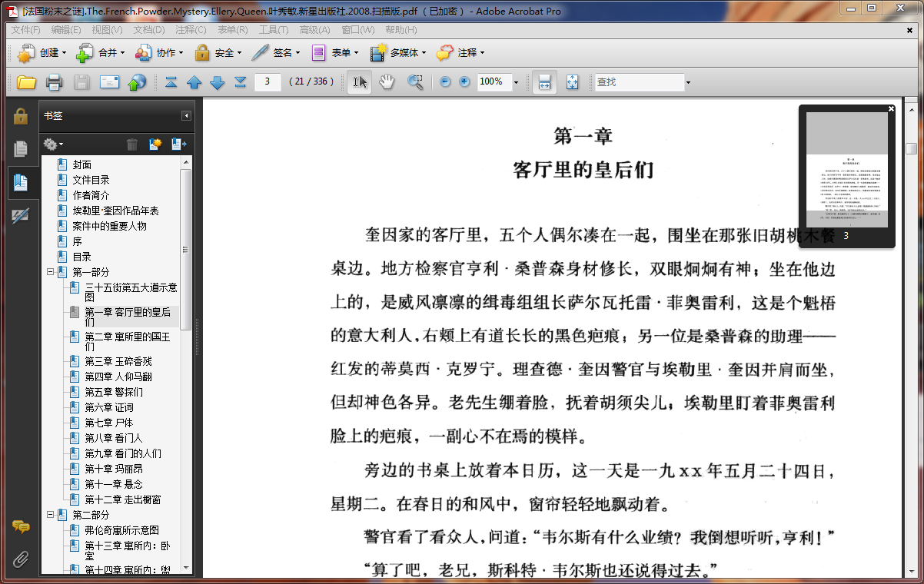Select the 案件中的重要人物 bookmark

click(x=110, y=226)
